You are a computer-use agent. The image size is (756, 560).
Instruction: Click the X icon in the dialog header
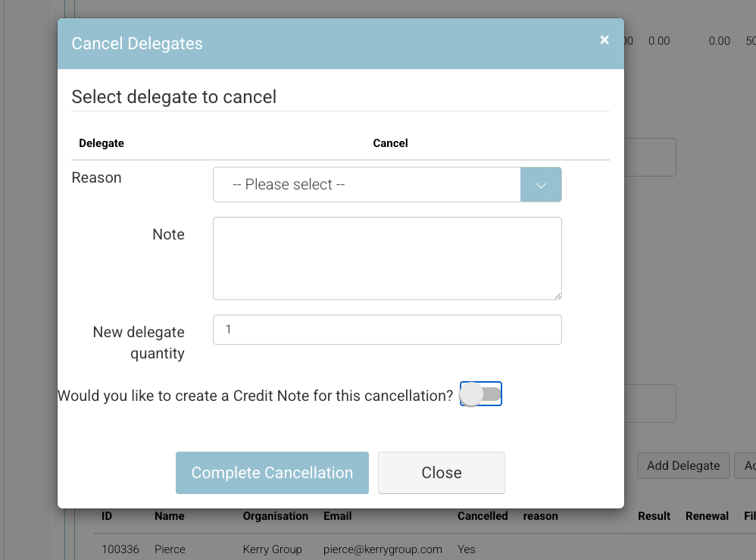click(604, 40)
